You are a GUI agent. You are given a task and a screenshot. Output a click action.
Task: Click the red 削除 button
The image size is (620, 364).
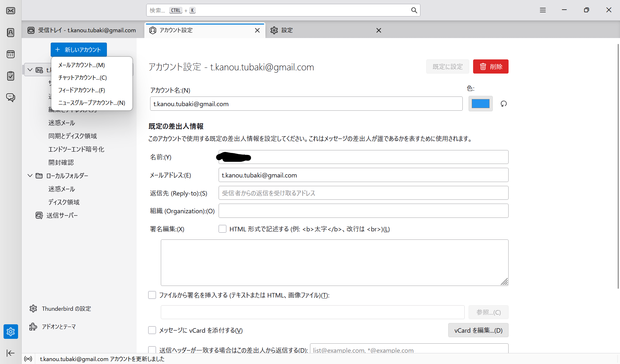point(491,66)
